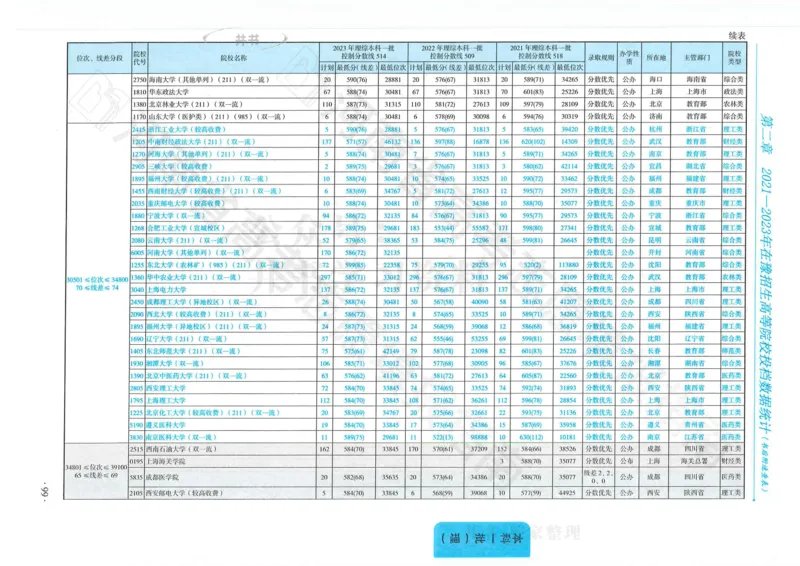This screenshot has height=566, width=800.
Task: Select the 2023年理综本科一批 控制分数线 514 header
Action: [363, 52]
